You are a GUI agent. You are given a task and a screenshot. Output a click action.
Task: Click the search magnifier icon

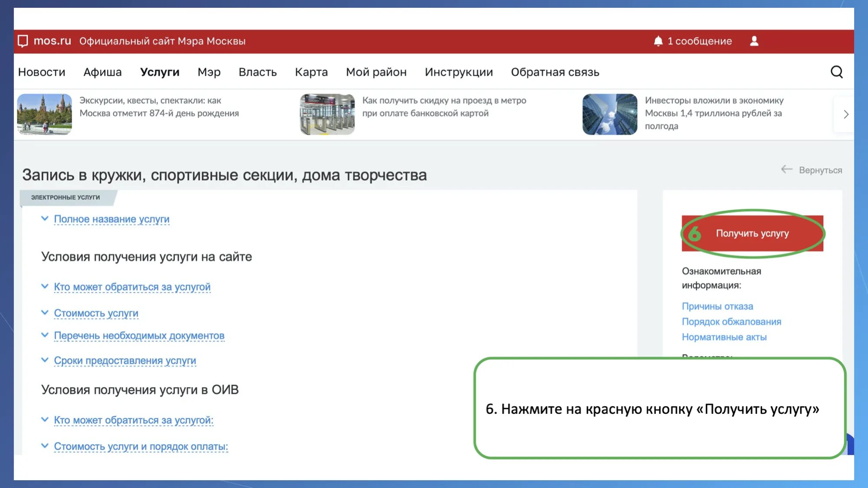(x=836, y=72)
